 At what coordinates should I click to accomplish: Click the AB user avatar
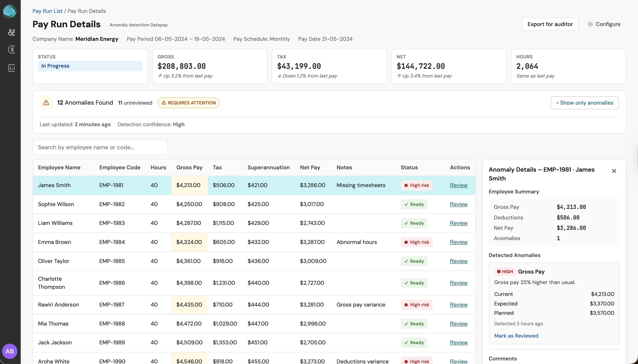tap(10, 351)
